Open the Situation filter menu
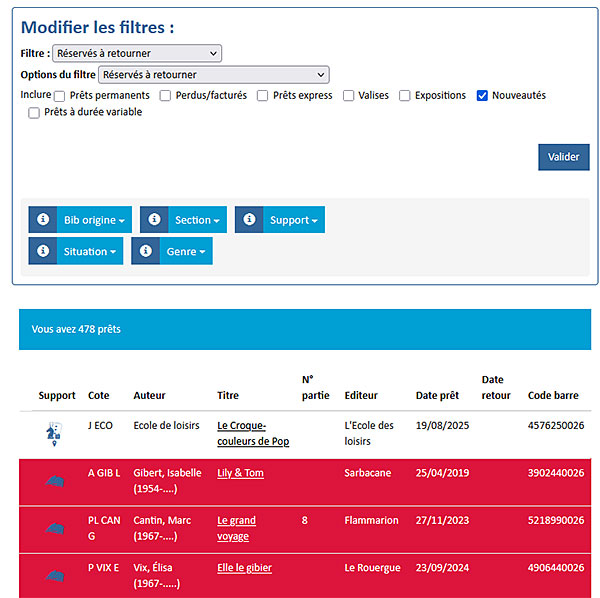 click(x=90, y=251)
